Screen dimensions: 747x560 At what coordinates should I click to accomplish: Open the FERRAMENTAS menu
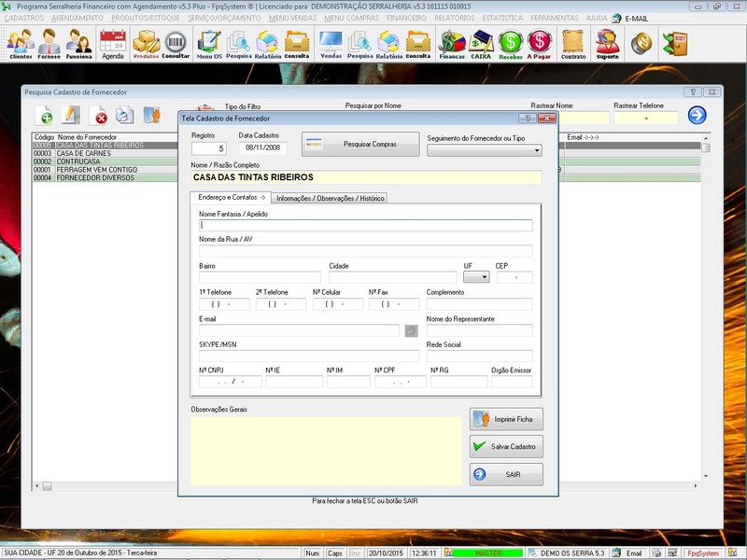pos(555,18)
